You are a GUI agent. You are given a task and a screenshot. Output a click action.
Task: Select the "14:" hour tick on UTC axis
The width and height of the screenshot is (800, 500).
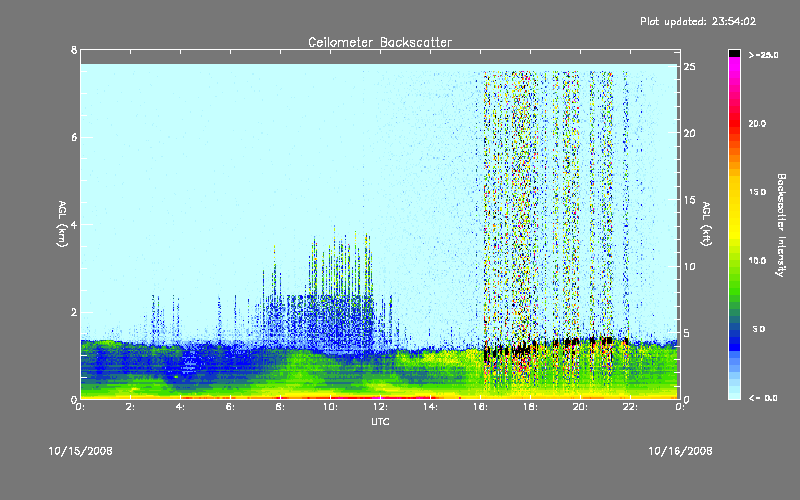430,407
